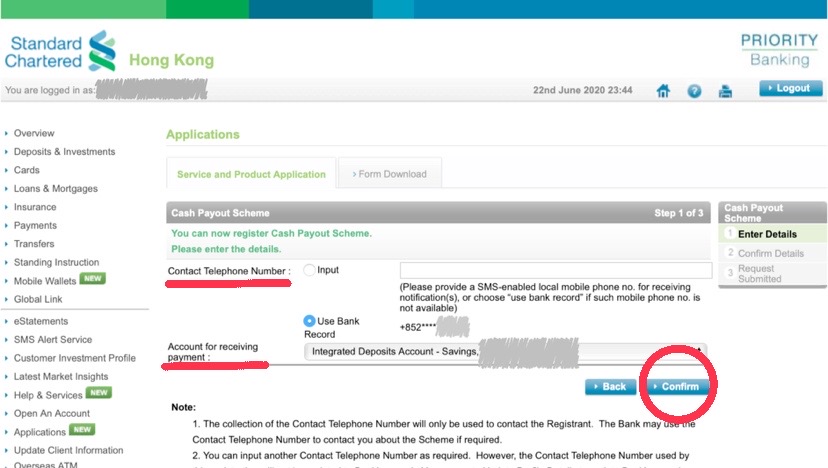Open the receiving account dropdown
The image size is (828, 468).
click(505, 351)
